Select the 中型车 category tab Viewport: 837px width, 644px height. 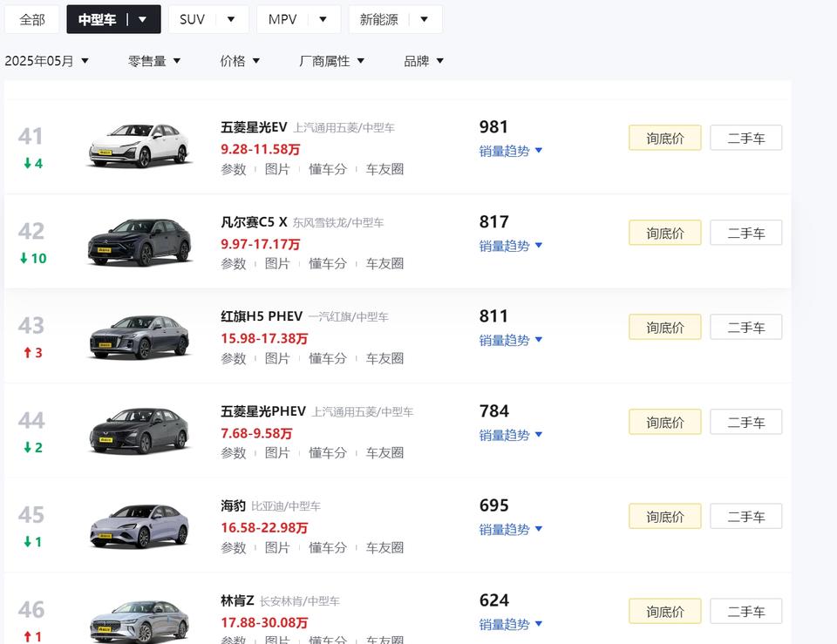click(113, 20)
